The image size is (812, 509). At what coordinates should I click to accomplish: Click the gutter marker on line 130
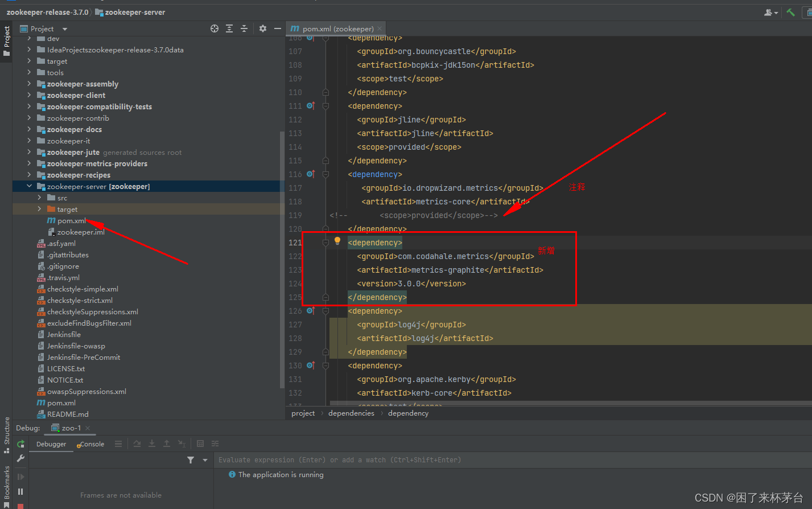310,366
